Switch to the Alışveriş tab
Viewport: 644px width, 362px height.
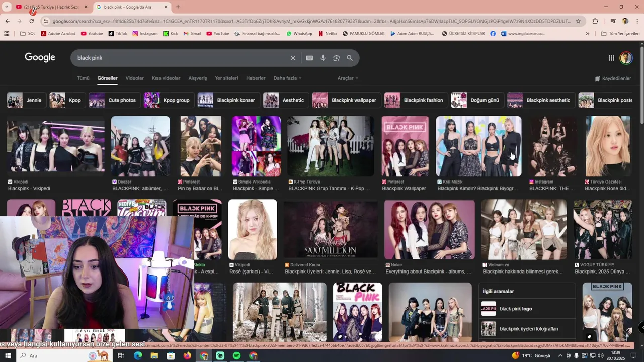[198, 78]
